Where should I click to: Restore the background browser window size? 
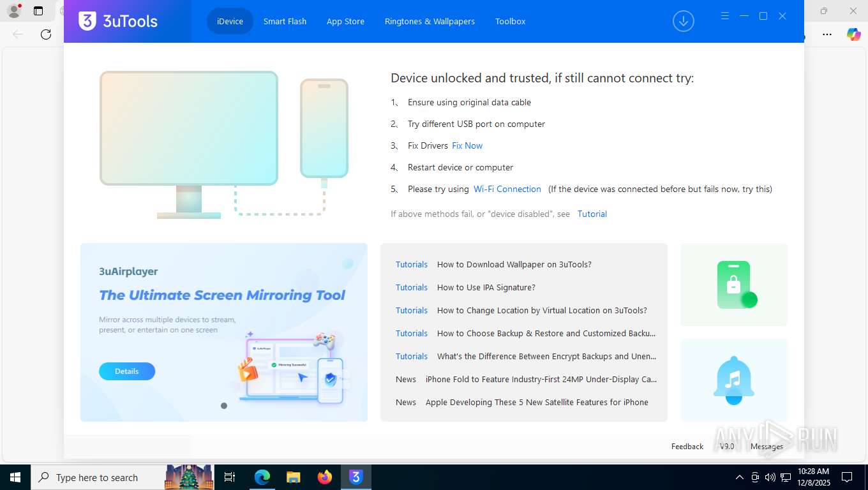click(824, 11)
